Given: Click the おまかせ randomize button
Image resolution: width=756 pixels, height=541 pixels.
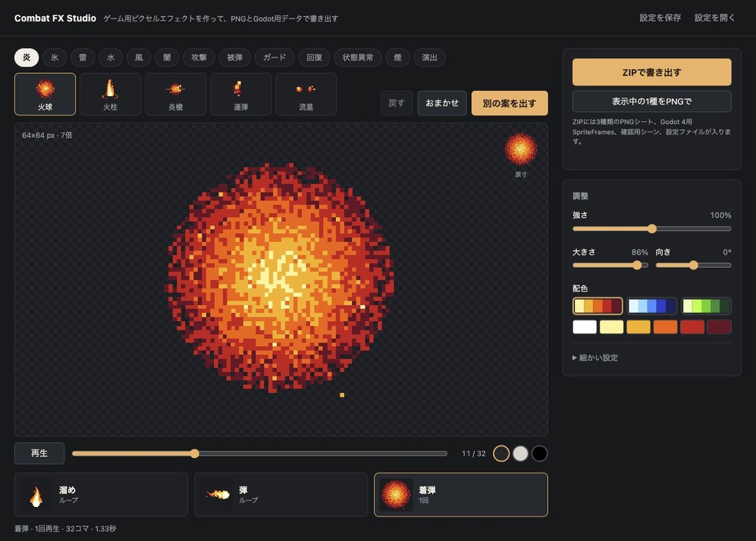Looking at the screenshot, I should pos(442,103).
